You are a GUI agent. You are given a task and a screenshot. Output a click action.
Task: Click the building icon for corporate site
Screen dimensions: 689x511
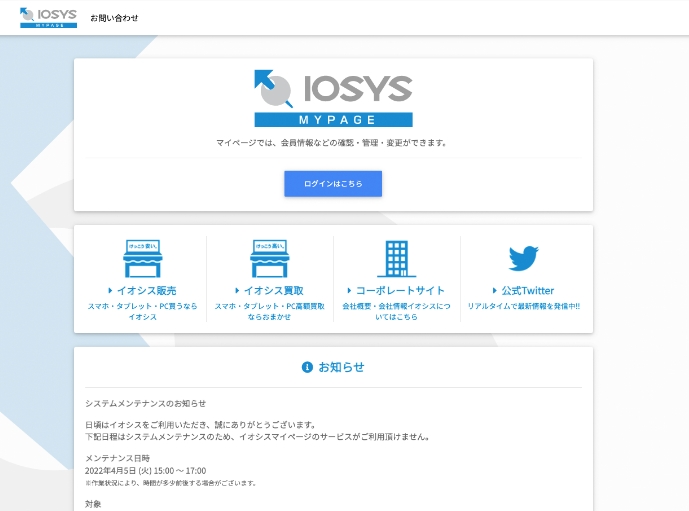click(x=396, y=258)
